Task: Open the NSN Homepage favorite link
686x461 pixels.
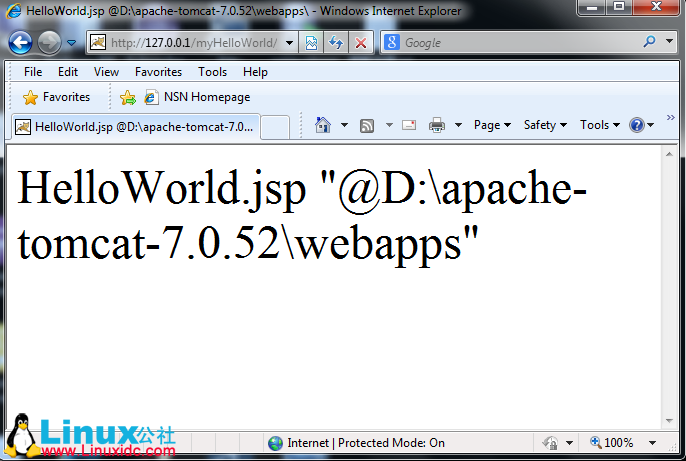Action: pos(197,97)
